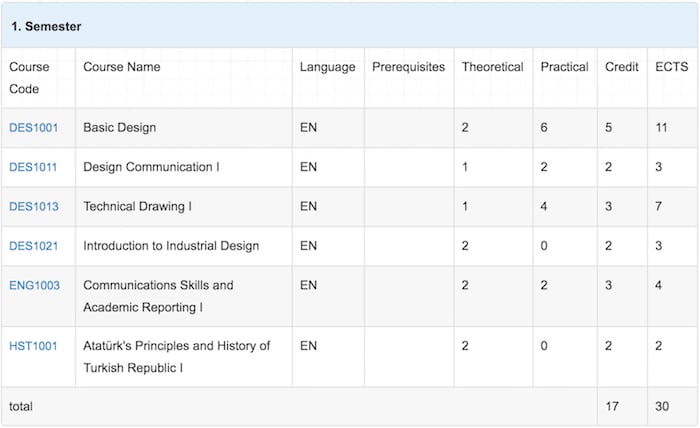Image resolution: width=700 pixels, height=428 pixels.
Task: Open the DES1021 course link
Action: [33, 246]
